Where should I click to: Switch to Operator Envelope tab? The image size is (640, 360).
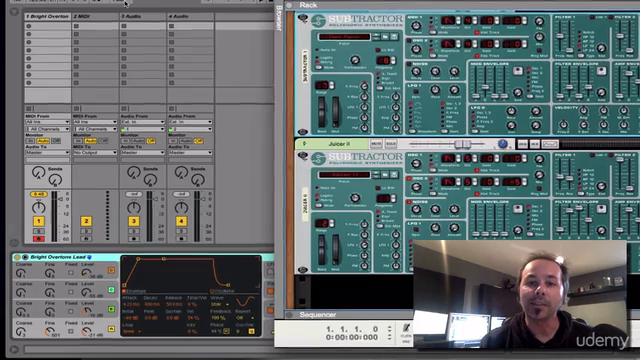[135, 291]
